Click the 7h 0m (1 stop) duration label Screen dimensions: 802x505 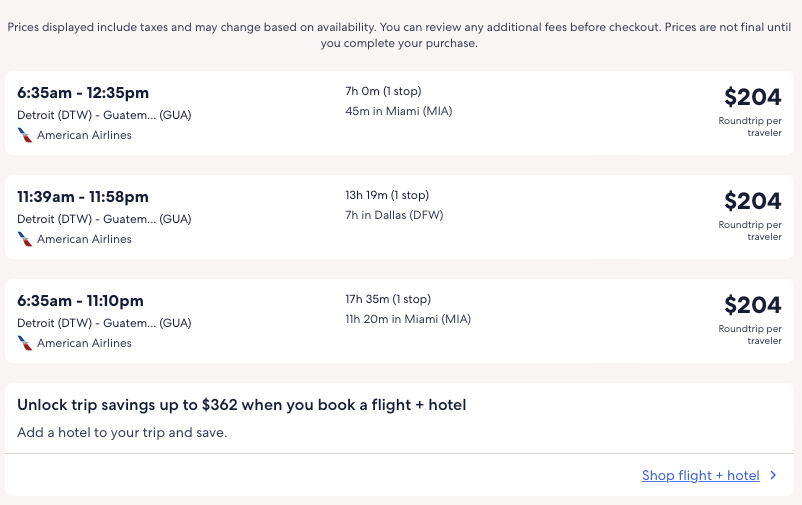[383, 91]
